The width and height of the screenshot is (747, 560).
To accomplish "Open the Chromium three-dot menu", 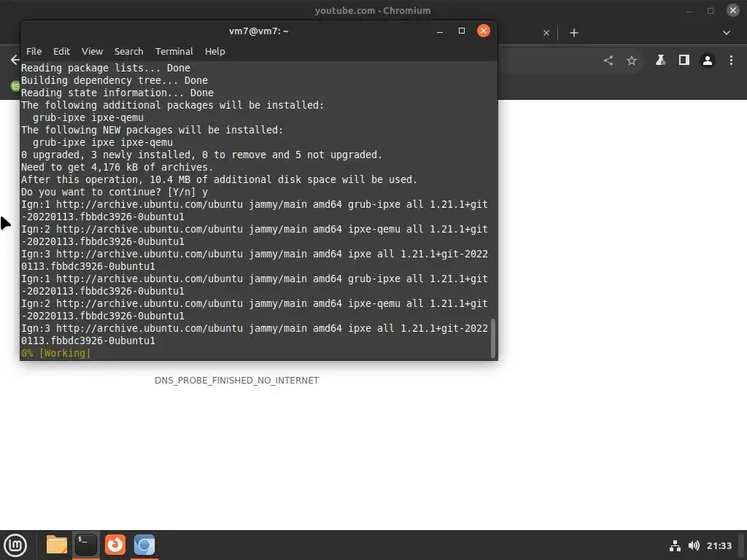I will (x=731, y=61).
